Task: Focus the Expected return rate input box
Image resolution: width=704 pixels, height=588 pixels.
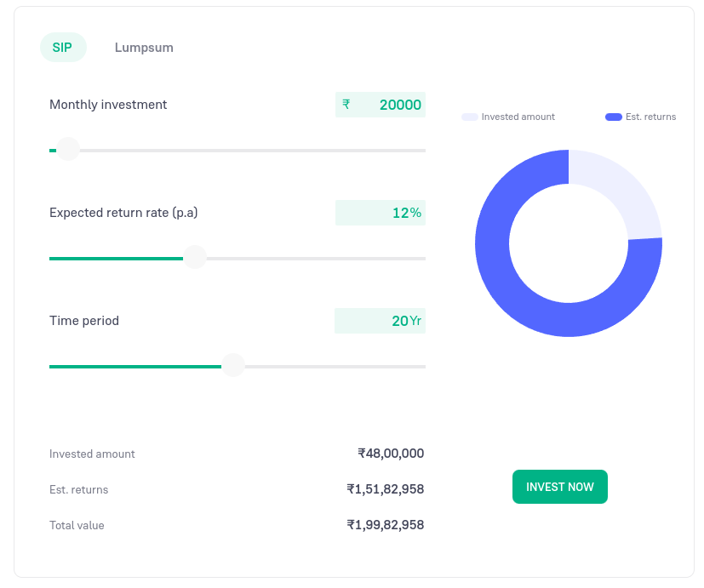Action: click(380, 213)
